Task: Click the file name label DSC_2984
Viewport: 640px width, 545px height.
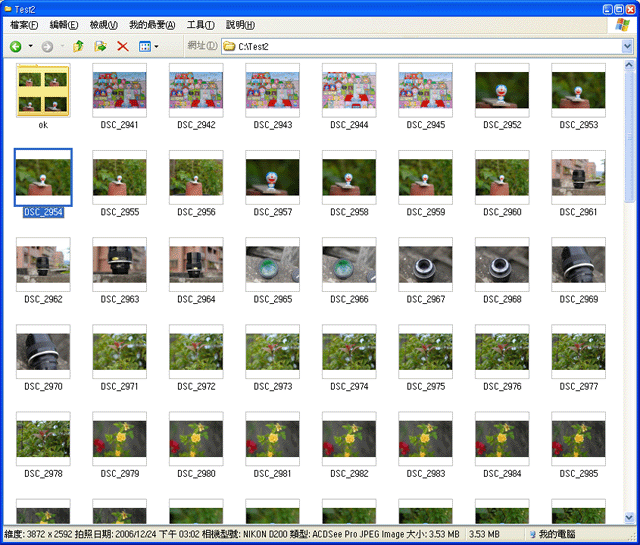Action: coord(502,474)
